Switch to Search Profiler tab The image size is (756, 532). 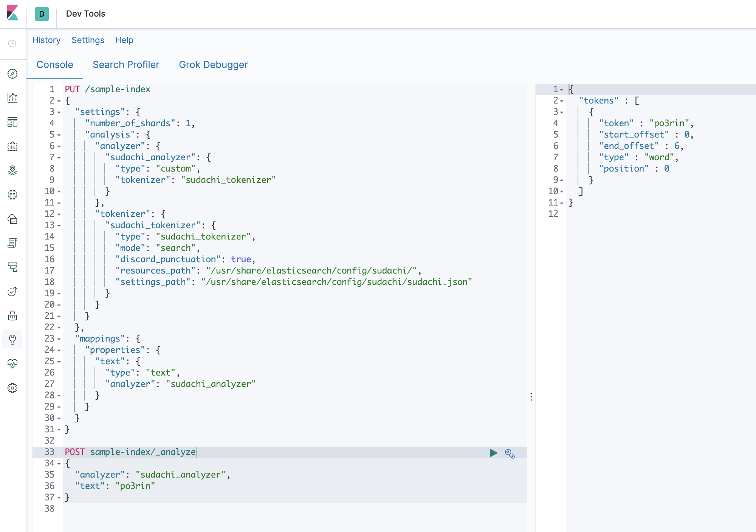coord(126,65)
